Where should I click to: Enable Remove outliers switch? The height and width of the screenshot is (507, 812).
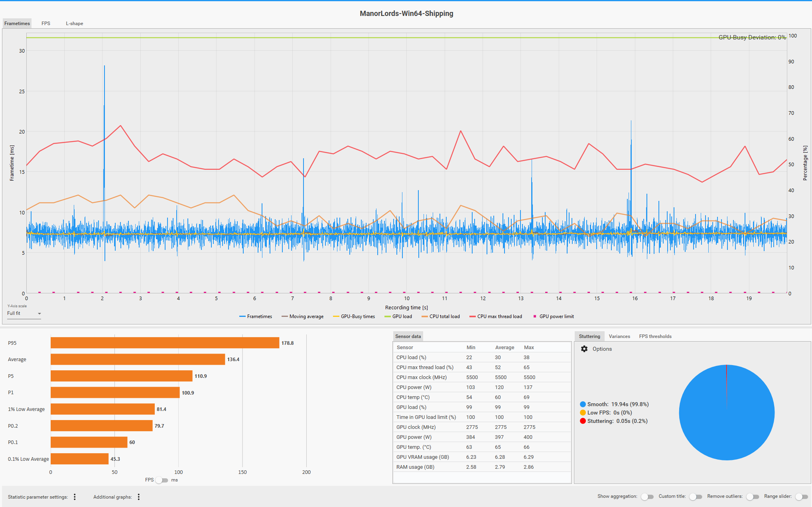(753, 497)
